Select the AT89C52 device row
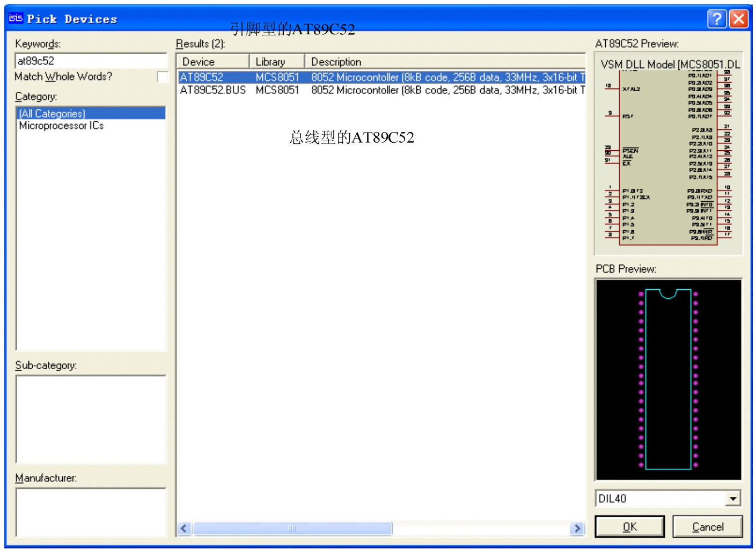The image size is (756, 550). (x=381, y=77)
